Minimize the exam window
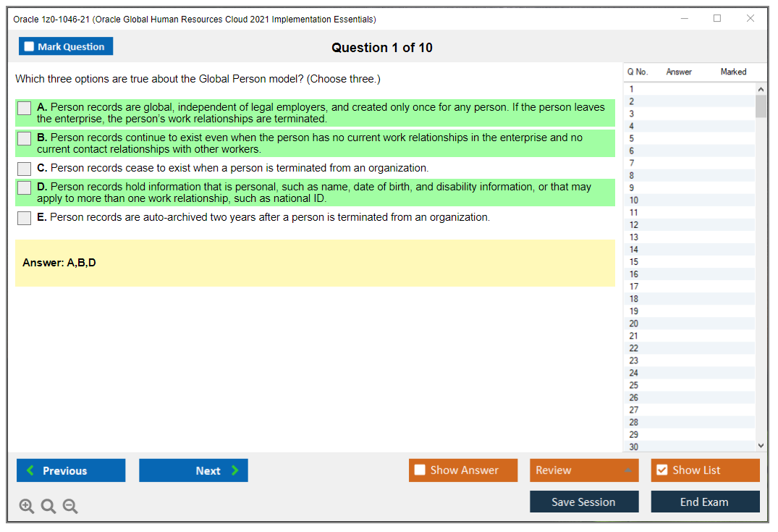 click(684, 19)
